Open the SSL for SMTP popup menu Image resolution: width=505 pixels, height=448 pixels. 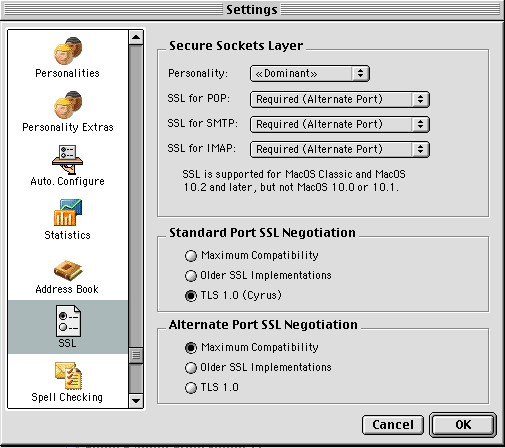[340, 124]
